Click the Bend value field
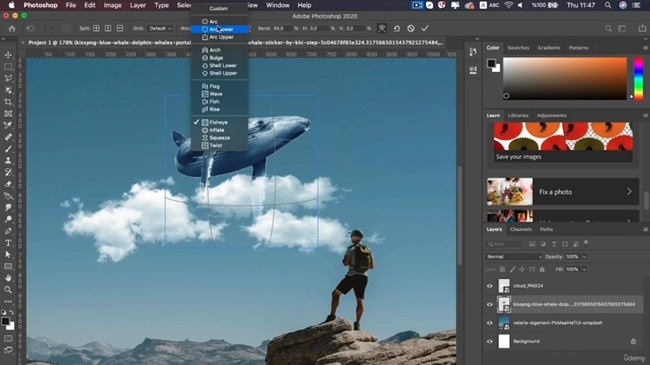This screenshot has height=365, width=650. [x=282, y=28]
